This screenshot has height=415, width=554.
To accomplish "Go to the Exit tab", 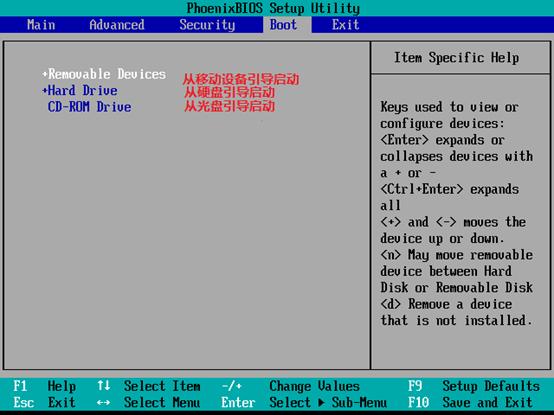I will pyautogui.click(x=345, y=25).
